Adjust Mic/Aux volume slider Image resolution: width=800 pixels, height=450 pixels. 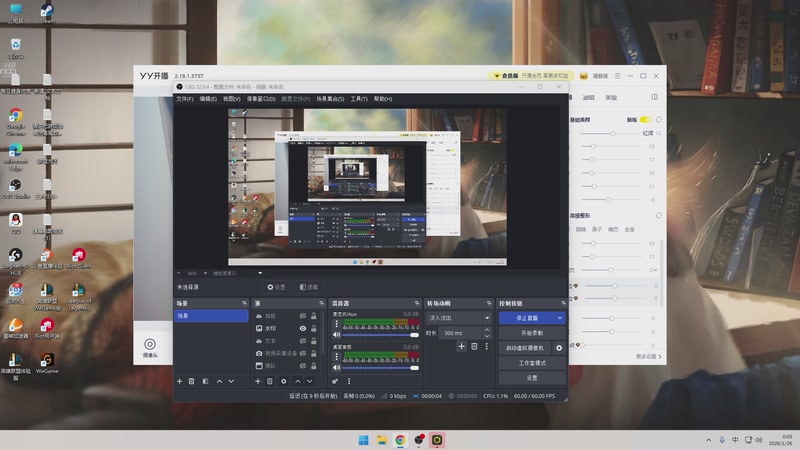click(x=381, y=335)
